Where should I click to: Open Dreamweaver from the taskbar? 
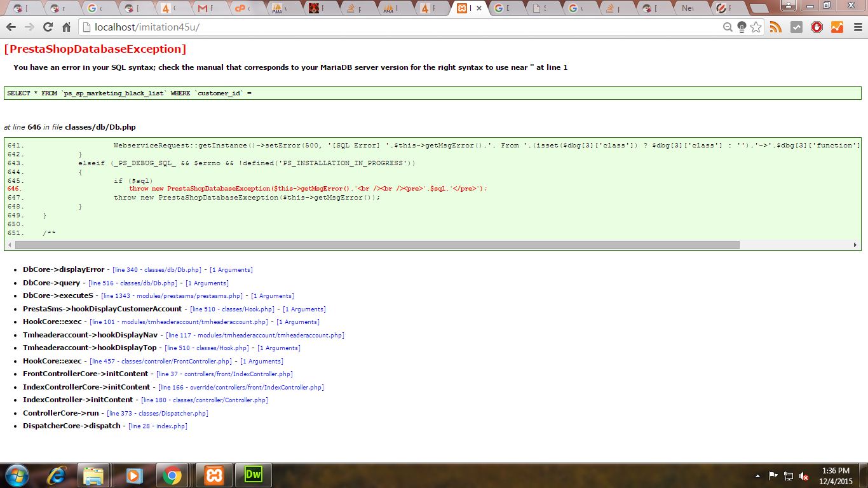tap(254, 475)
